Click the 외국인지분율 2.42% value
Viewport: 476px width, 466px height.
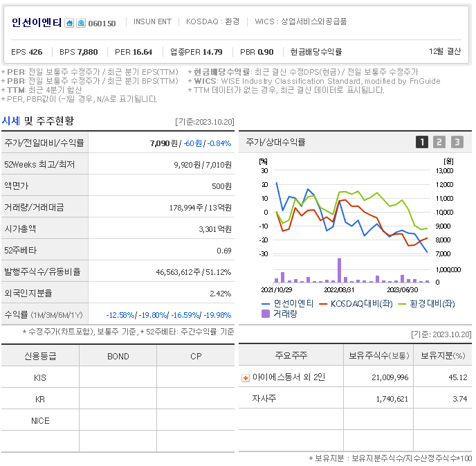(x=221, y=294)
